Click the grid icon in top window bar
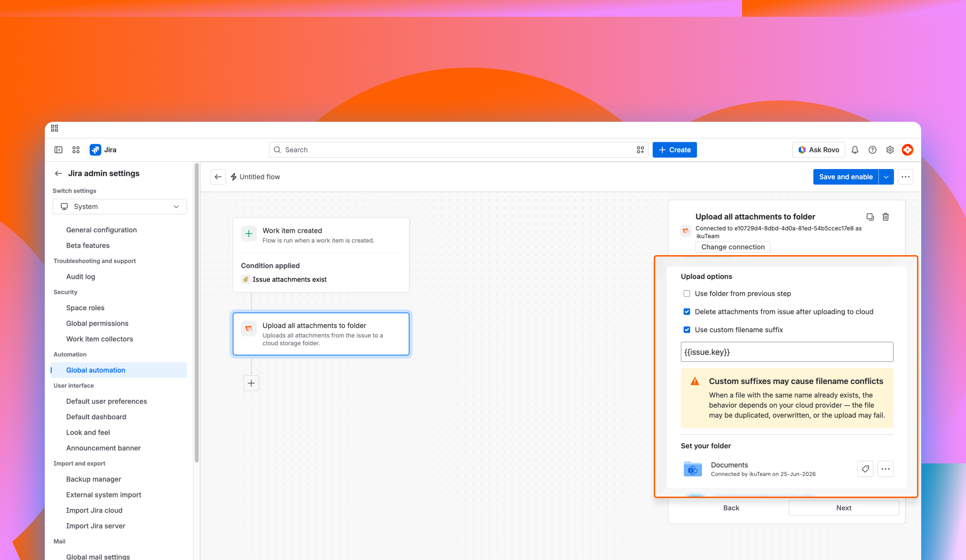The image size is (966, 560). coord(55,128)
